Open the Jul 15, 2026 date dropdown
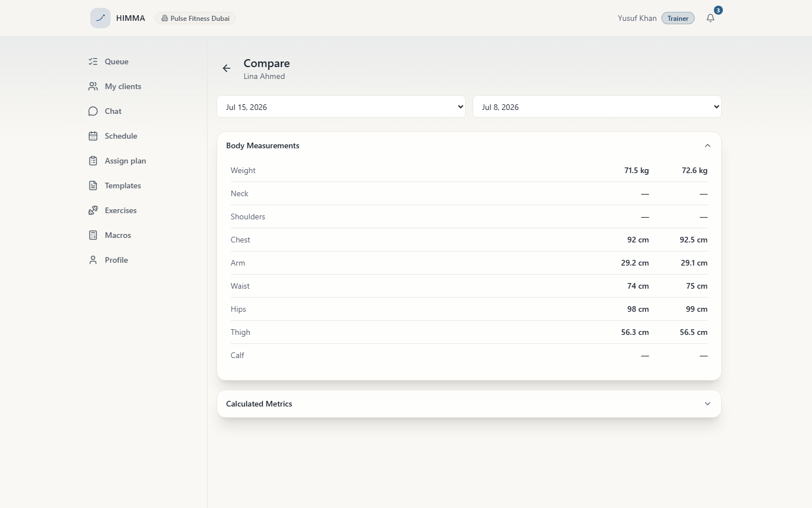Screen dimensions: 812x508 coord(341,107)
